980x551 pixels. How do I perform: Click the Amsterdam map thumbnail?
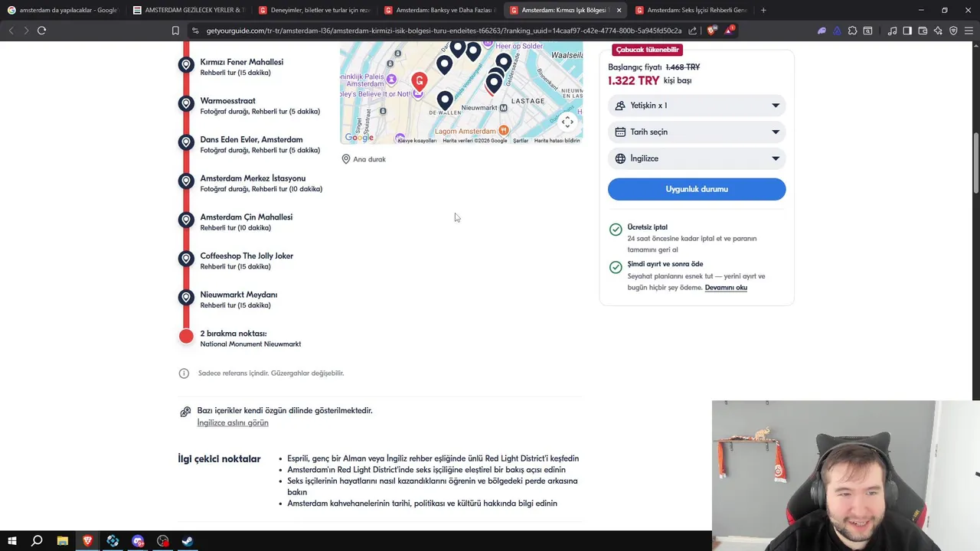461,93
